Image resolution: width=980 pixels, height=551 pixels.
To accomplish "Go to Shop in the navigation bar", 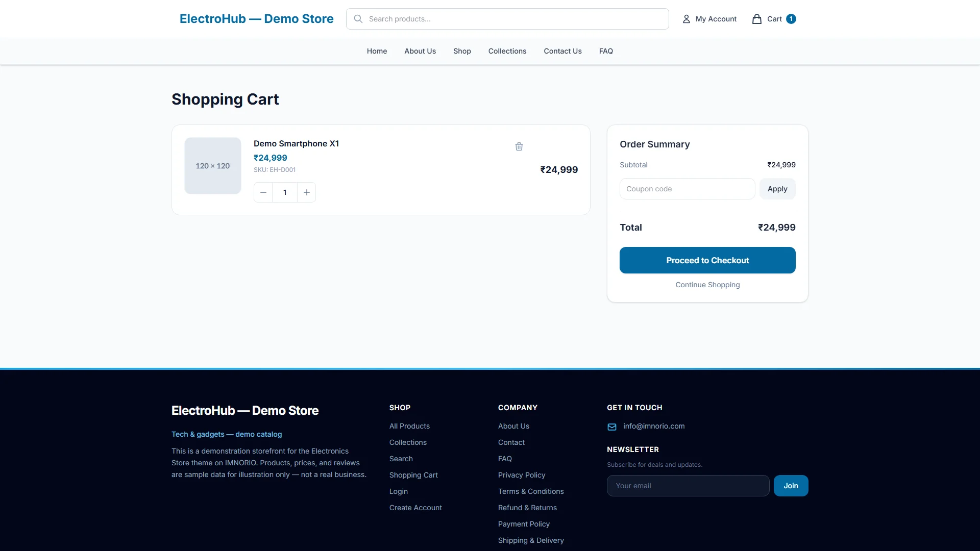I will click(462, 51).
